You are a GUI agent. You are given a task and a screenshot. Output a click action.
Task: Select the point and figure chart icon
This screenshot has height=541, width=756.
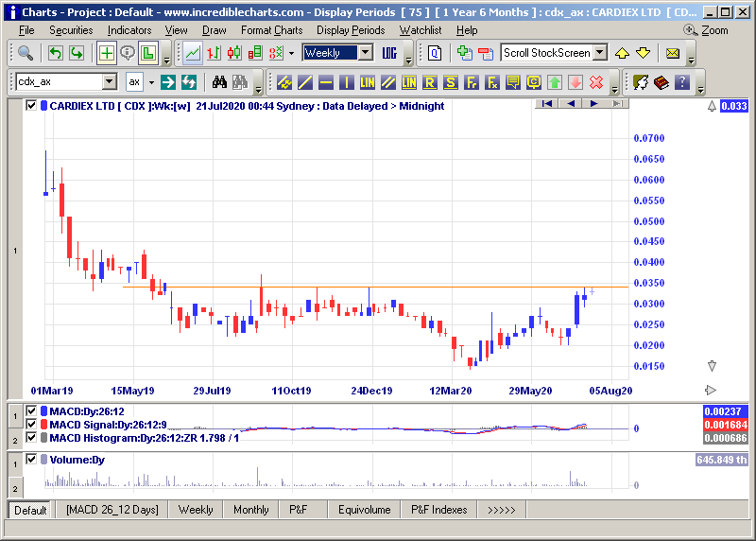tap(276, 53)
